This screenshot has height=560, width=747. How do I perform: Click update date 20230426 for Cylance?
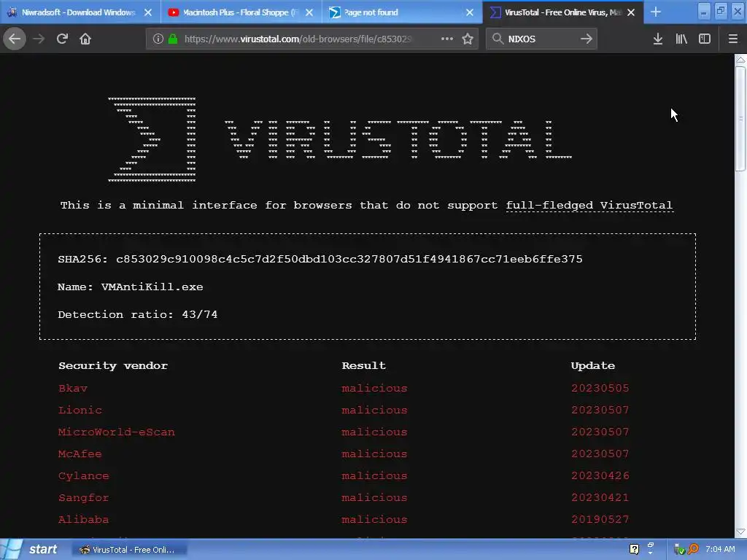click(600, 475)
